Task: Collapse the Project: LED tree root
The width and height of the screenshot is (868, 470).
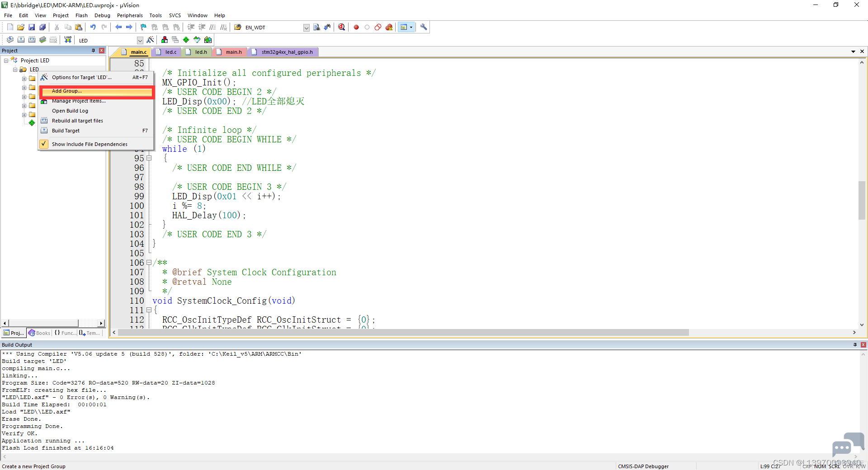Action: coord(6,61)
